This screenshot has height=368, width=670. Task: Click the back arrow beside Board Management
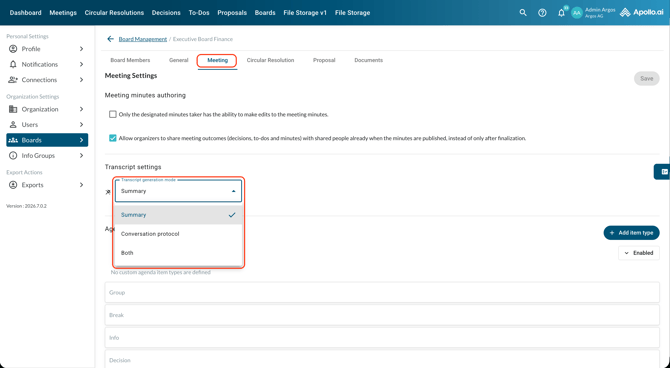110,39
